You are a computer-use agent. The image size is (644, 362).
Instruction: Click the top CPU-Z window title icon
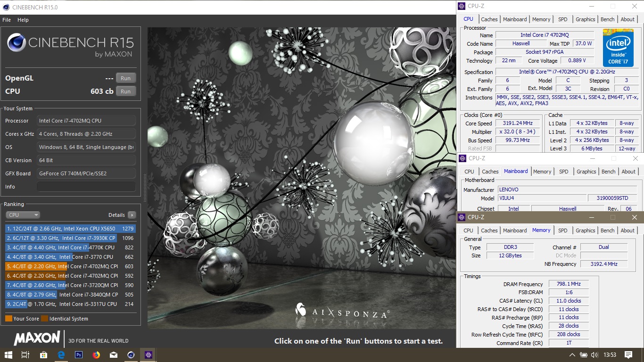(461, 6)
